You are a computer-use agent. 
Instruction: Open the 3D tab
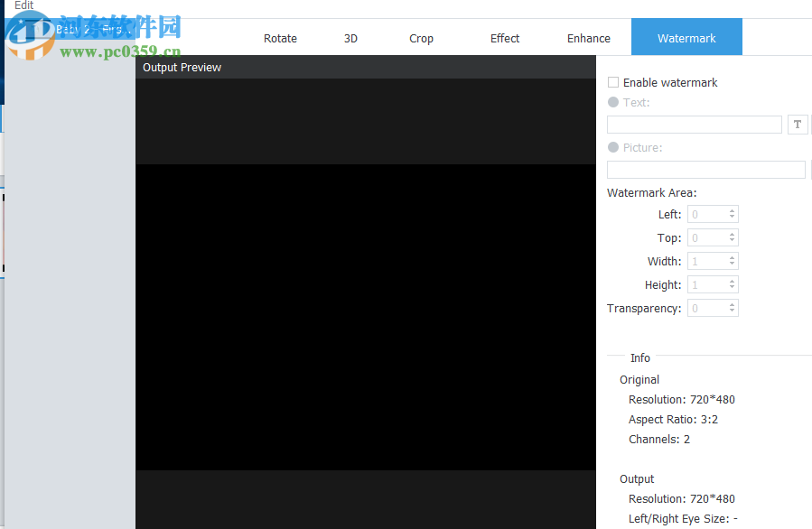coord(350,38)
